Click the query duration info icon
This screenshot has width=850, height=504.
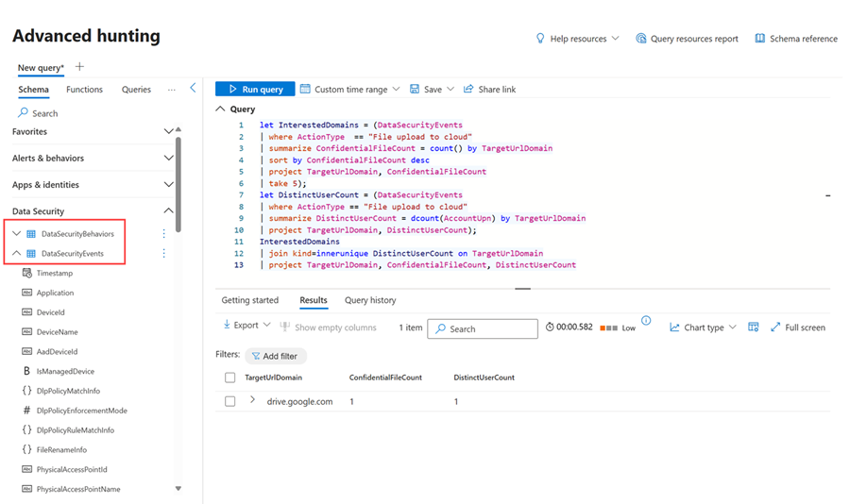tap(646, 320)
